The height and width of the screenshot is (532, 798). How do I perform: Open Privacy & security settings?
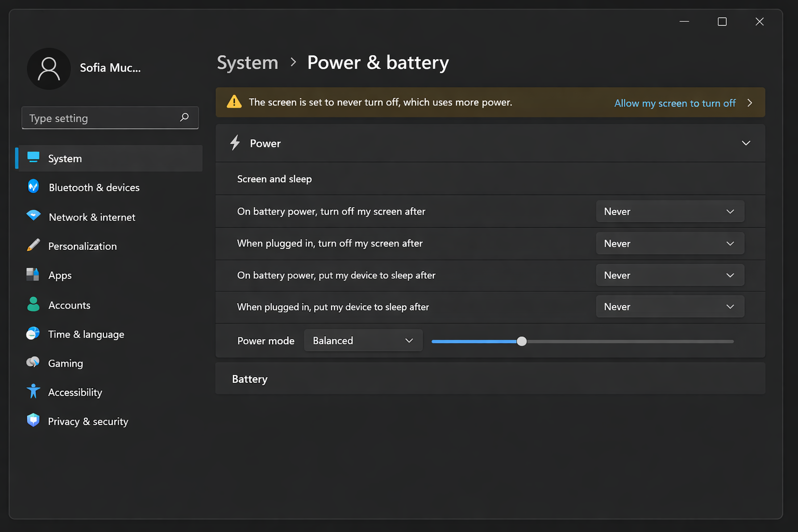coord(88,421)
